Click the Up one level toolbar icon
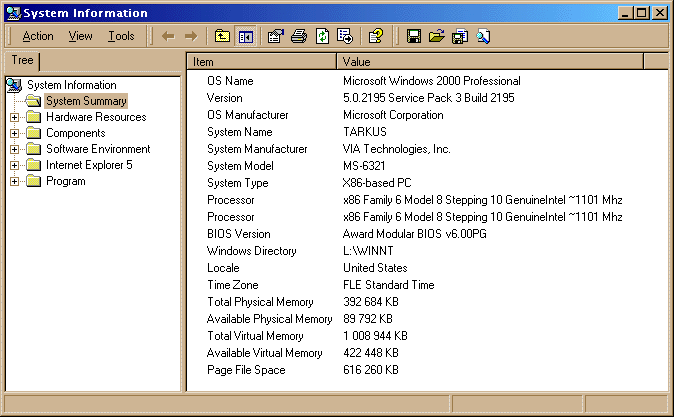The width and height of the screenshot is (674, 417). [223, 36]
